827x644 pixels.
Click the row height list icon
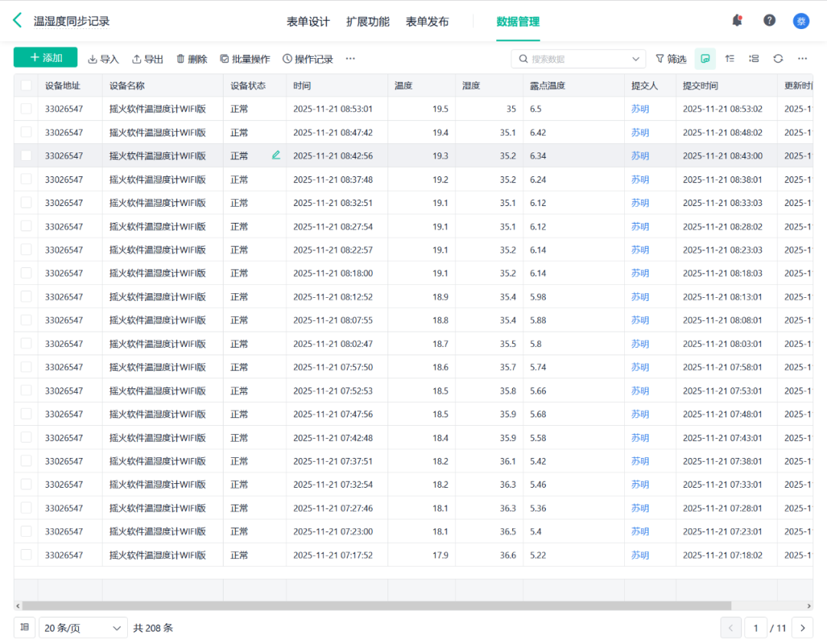(754, 58)
